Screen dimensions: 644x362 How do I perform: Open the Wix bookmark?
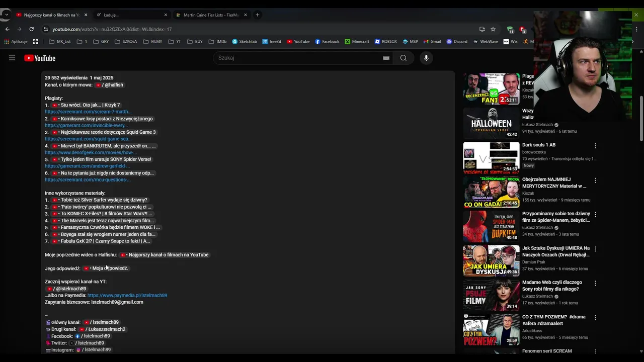(510, 42)
